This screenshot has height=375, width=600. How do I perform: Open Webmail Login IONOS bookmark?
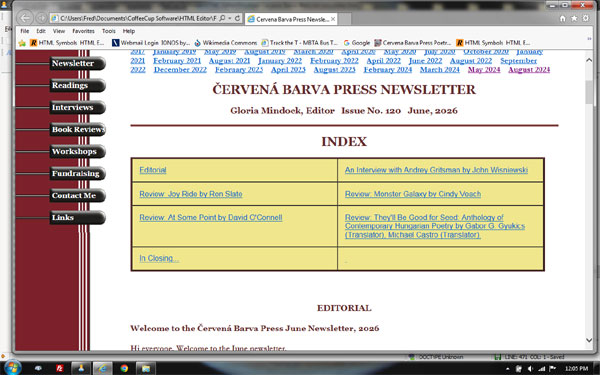(151, 43)
